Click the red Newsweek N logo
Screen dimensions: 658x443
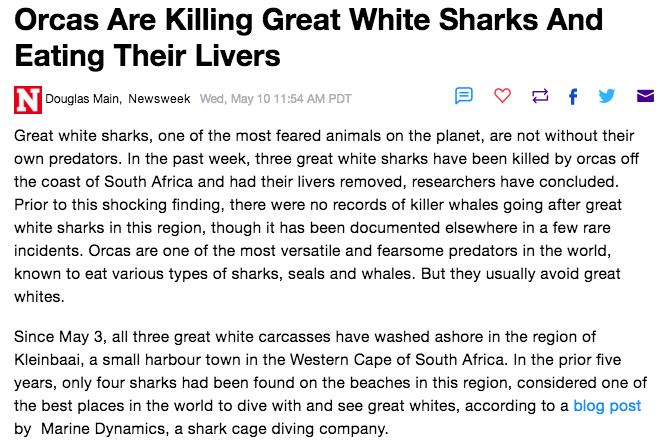(x=28, y=100)
